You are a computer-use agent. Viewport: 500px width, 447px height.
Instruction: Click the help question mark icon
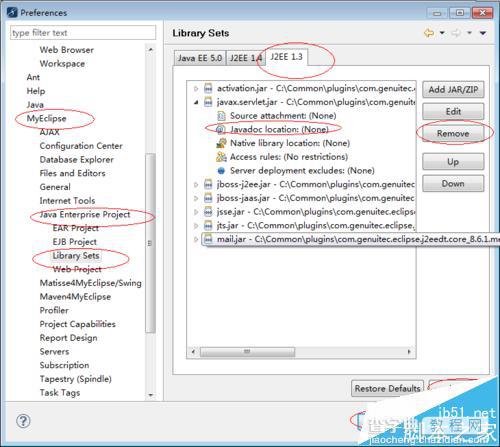[x=23, y=421]
